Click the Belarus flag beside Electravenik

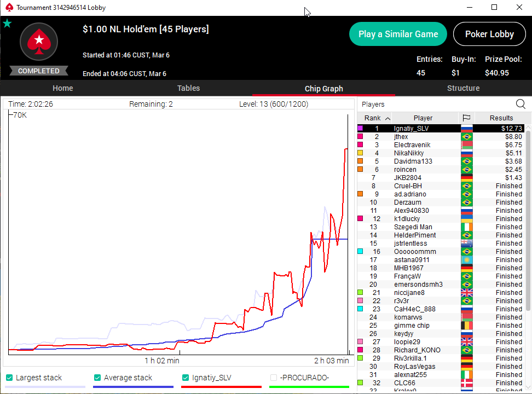(467, 145)
